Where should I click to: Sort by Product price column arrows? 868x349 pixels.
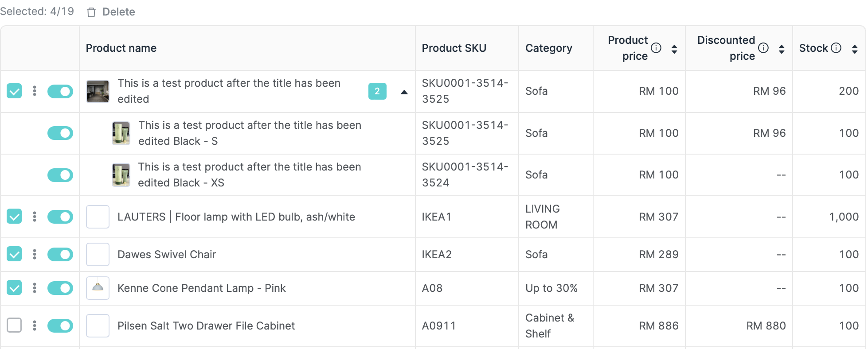(x=674, y=49)
